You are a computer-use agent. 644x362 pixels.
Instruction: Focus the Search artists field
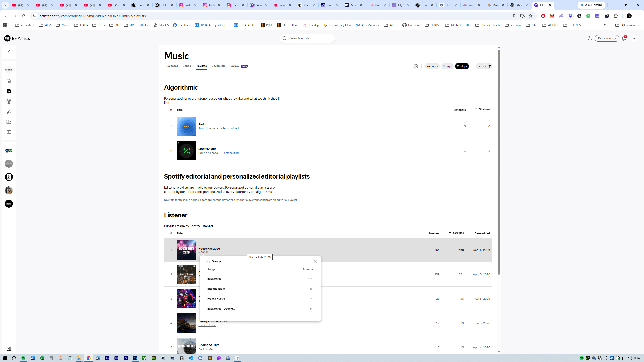[307, 38]
